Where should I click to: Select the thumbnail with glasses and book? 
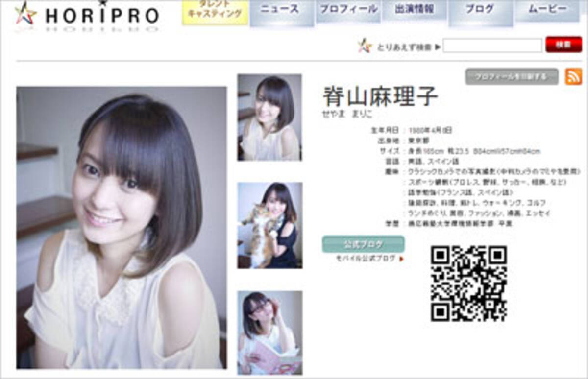pos(270,333)
